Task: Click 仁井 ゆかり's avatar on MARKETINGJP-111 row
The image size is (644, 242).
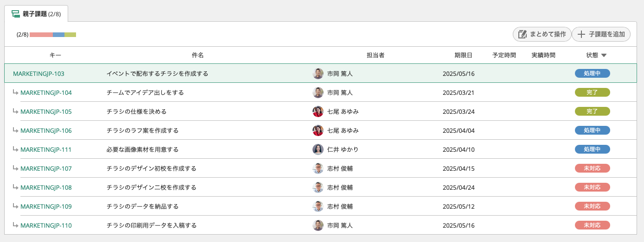Action: (x=318, y=149)
